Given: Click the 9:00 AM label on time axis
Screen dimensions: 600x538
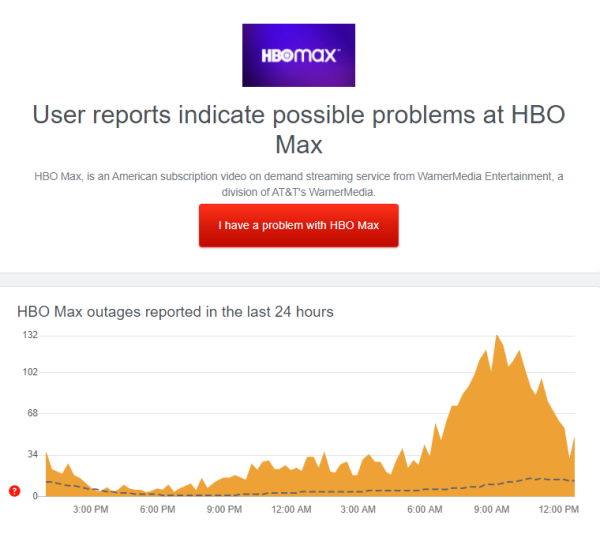Looking at the screenshot, I should pos(491,509).
